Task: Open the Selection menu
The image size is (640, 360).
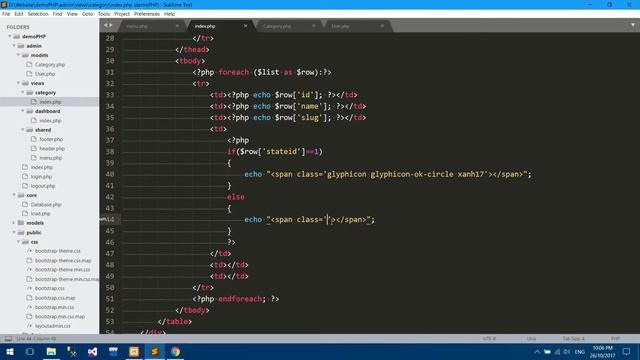Action: [x=38, y=14]
